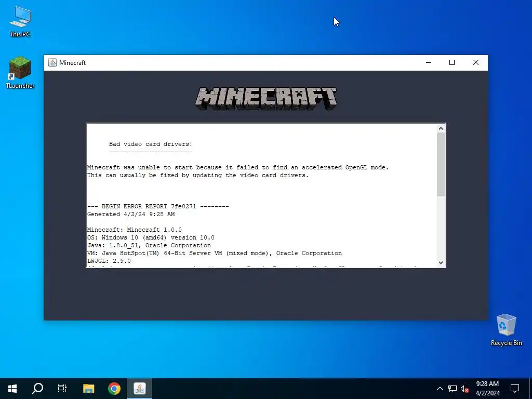Screen dimensions: 532x399
Task: Click the 'Java: 1.8.0_51, Oracle Corporation' line
Action: (149, 245)
